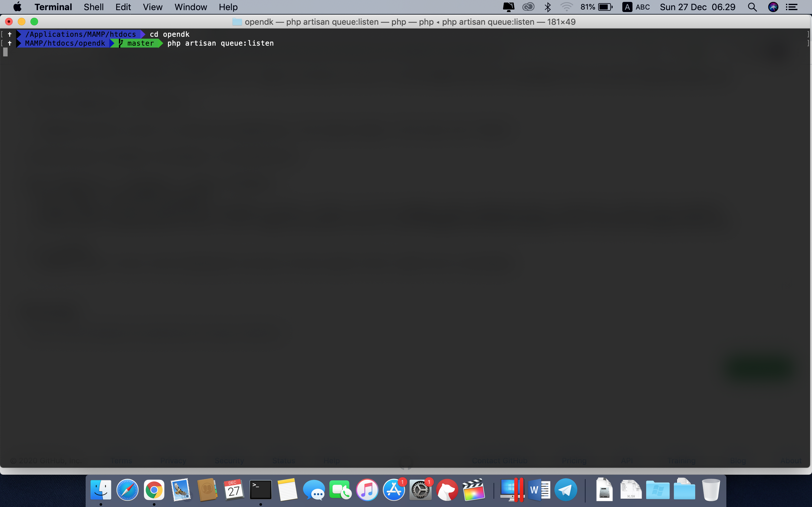
Task: Open System Preferences in the Dock
Action: coord(420,490)
